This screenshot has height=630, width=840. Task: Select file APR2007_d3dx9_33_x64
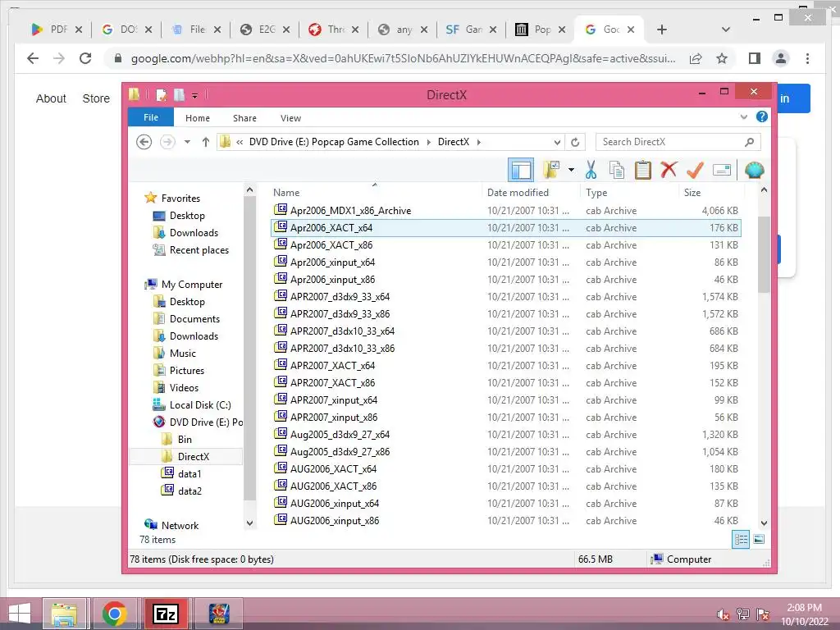tap(505, 297)
